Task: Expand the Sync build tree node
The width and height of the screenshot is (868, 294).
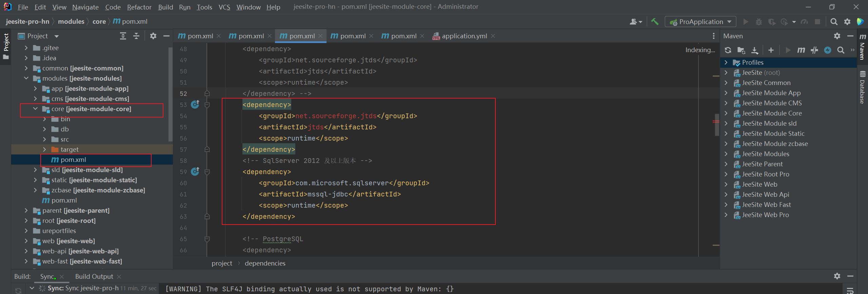Action: click(x=32, y=288)
